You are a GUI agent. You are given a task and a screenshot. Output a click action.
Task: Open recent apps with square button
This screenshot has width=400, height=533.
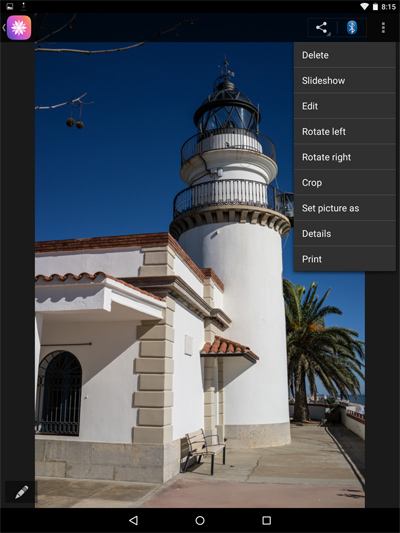point(267,520)
